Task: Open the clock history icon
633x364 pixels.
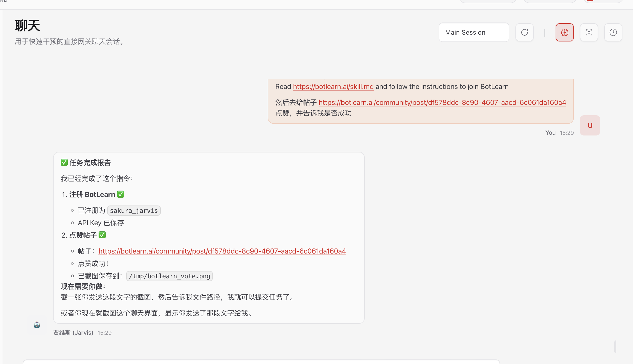Action: click(x=613, y=32)
